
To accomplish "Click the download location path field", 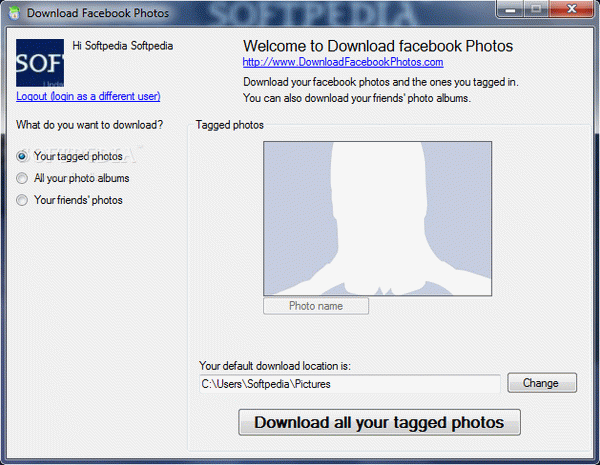I will tap(350, 383).
